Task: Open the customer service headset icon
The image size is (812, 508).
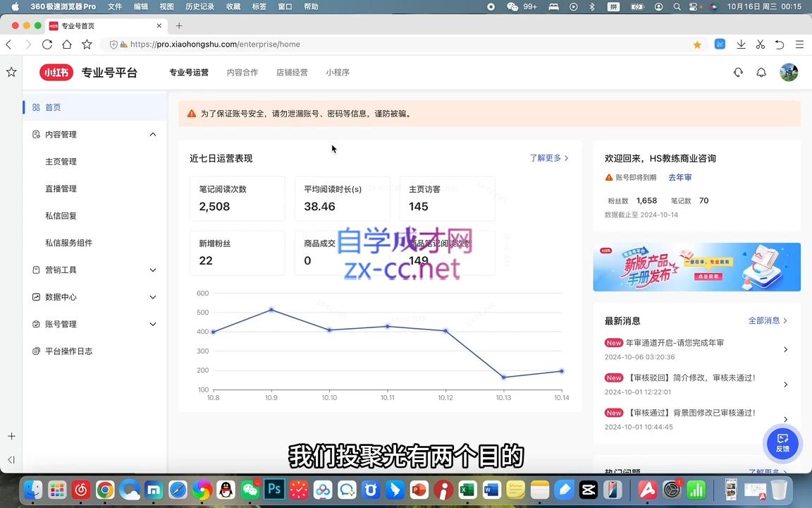Action: click(x=738, y=73)
